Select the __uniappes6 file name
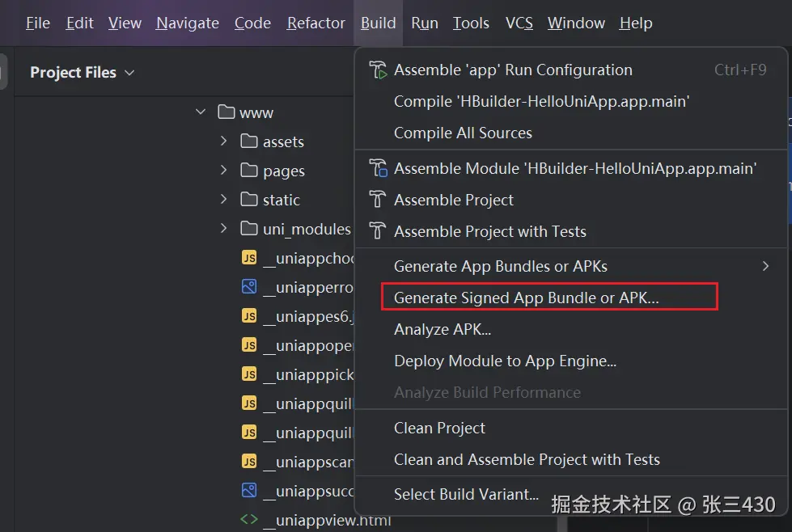 coord(308,316)
